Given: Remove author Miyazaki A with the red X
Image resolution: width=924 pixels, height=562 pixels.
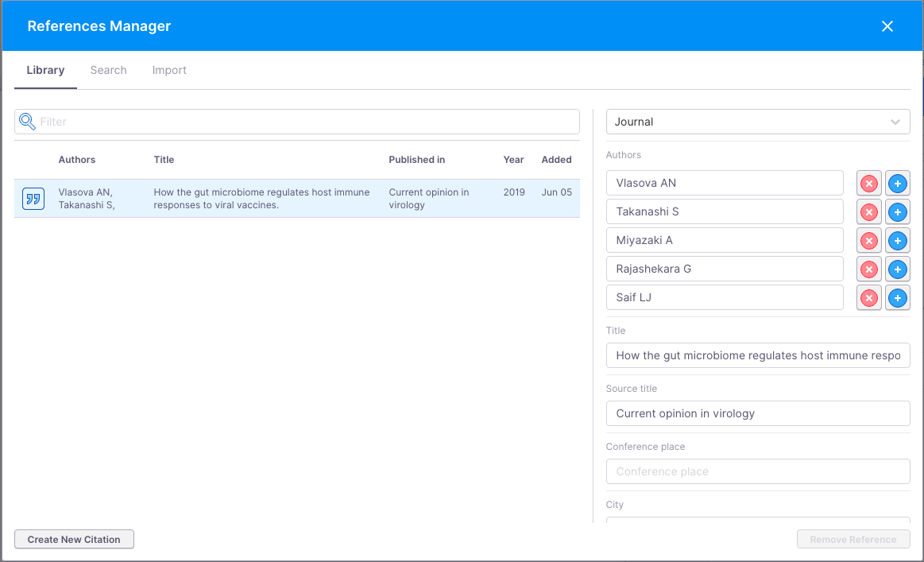Looking at the screenshot, I should click(x=868, y=241).
